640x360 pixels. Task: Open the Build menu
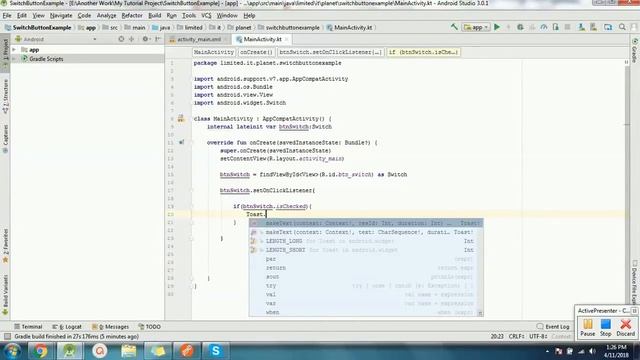point(154,16)
